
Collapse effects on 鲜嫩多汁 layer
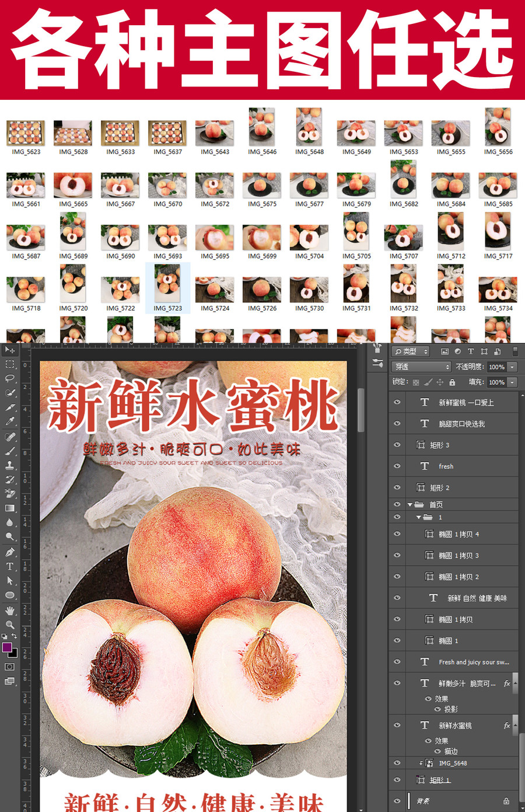(x=515, y=683)
